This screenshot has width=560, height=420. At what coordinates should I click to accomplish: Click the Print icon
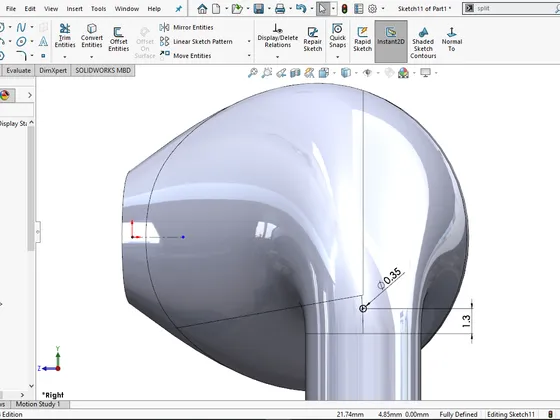click(x=280, y=9)
